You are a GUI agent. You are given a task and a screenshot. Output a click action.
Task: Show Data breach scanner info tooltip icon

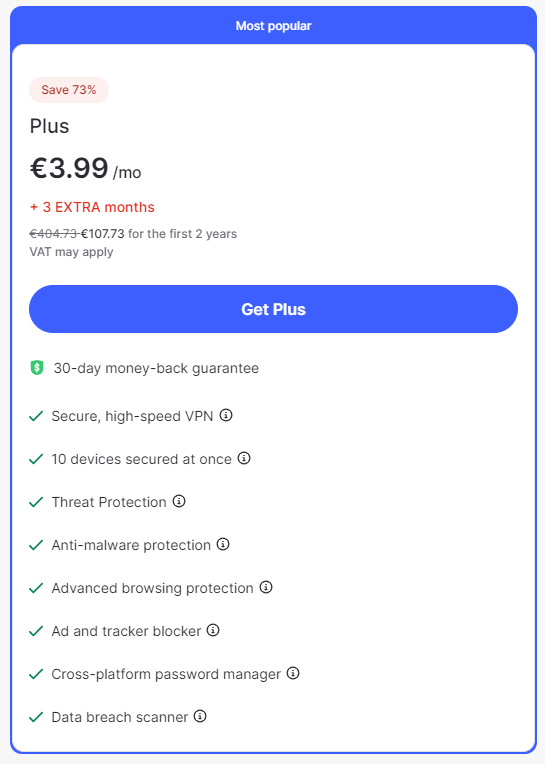click(x=200, y=716)
